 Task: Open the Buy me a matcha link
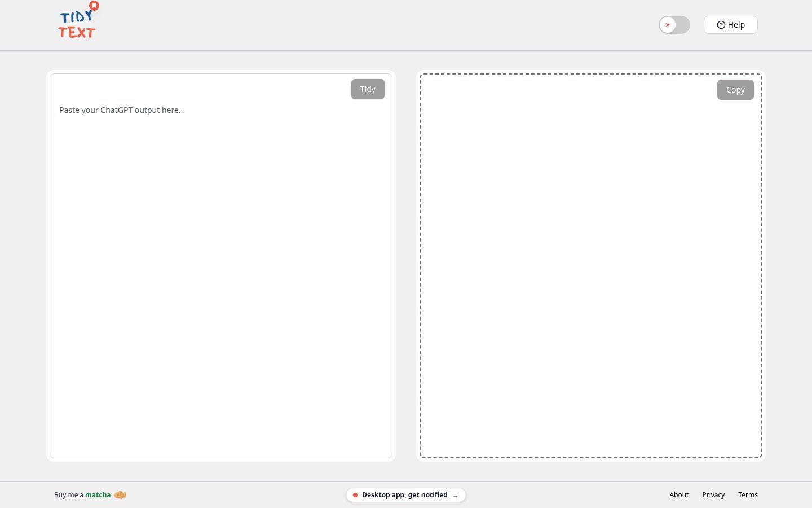point(90,495)
